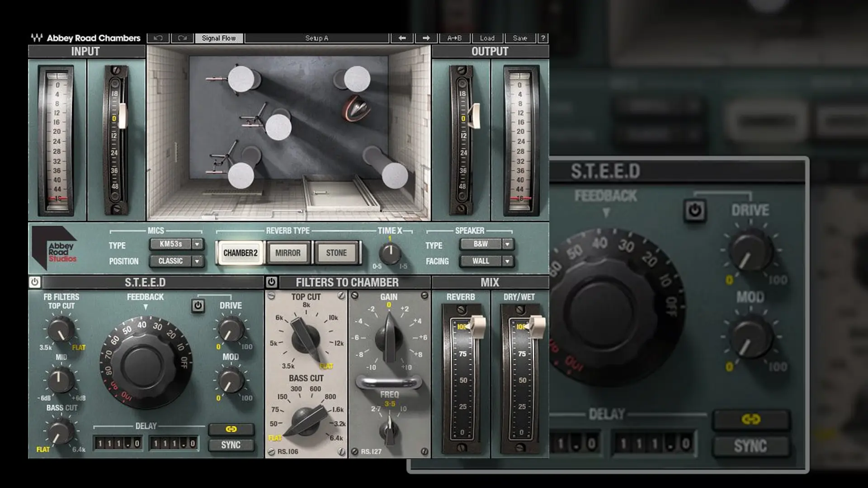Viewport: 868px width, 488px height.
Task: Click the A→B copy button
Action: pyautogui.click(x=454, y=38)
